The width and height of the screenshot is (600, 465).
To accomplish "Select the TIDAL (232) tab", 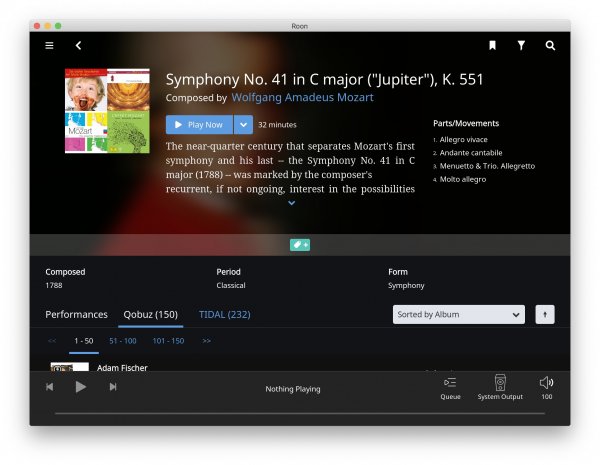I will pos(225,315).
